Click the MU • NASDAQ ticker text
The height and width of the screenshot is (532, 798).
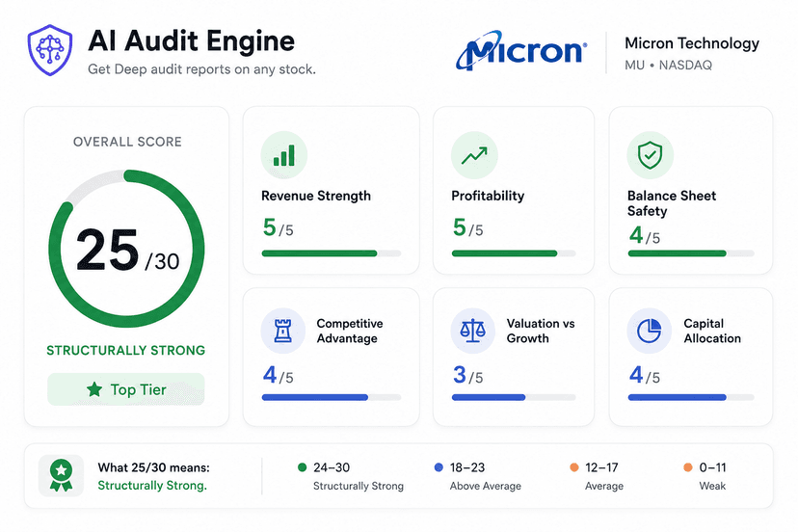coord(669,66)
